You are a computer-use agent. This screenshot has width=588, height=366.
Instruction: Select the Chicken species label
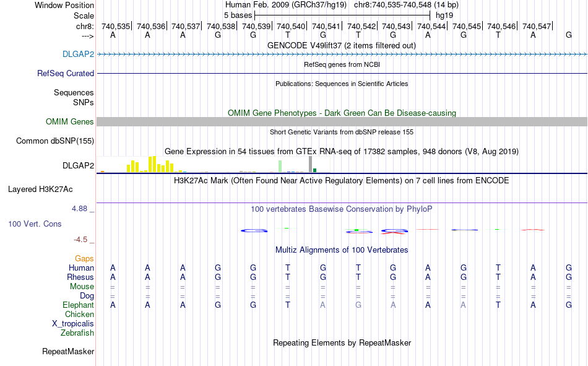(79, 314)
